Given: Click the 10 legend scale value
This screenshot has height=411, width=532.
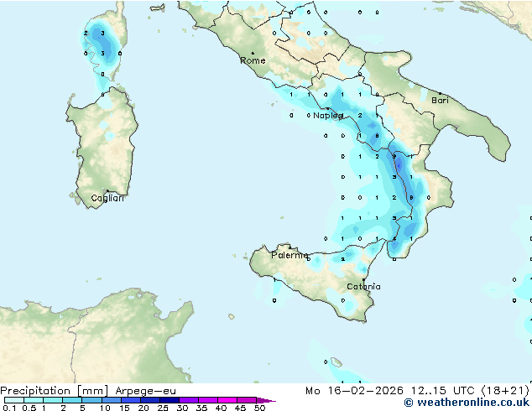Looking at the screenshot, I should tap(105, 408).
